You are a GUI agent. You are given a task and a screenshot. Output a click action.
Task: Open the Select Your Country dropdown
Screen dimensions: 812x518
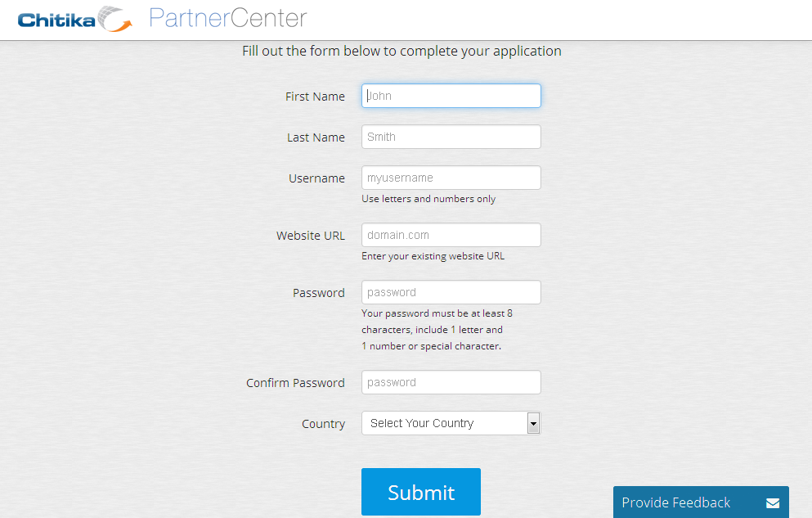tap(451, 423)
